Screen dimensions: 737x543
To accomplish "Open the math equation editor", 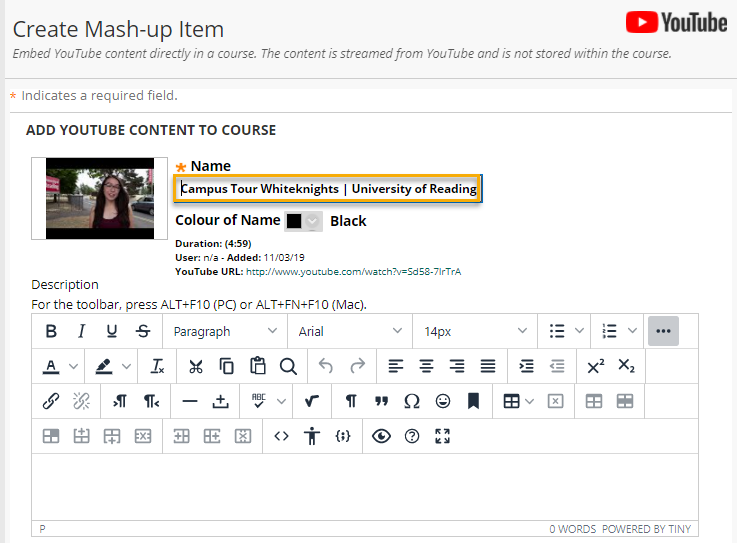I will [x=312, y=401].
